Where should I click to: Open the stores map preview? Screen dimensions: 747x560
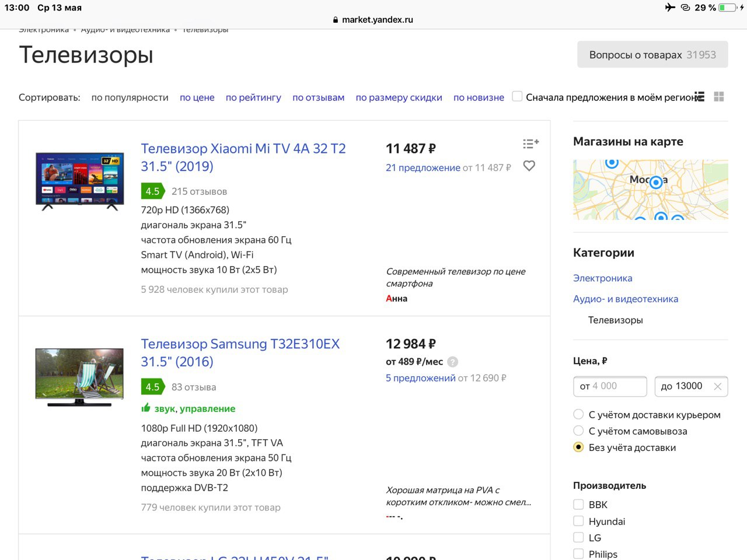(x=651, y=190)
